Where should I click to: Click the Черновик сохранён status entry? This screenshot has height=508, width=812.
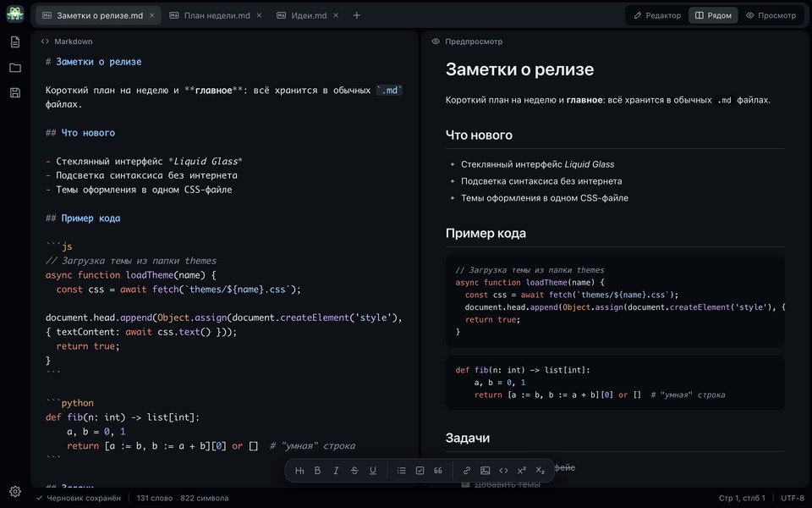click(78, 498)
